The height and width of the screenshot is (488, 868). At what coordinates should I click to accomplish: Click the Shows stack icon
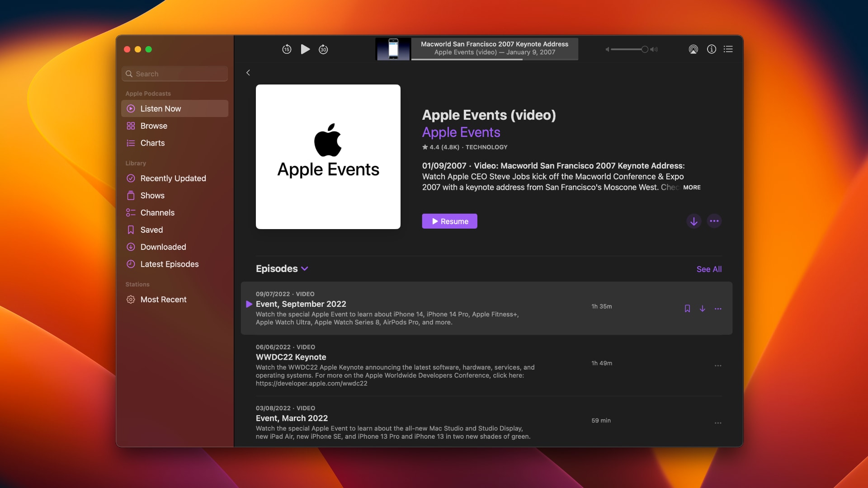131,195
